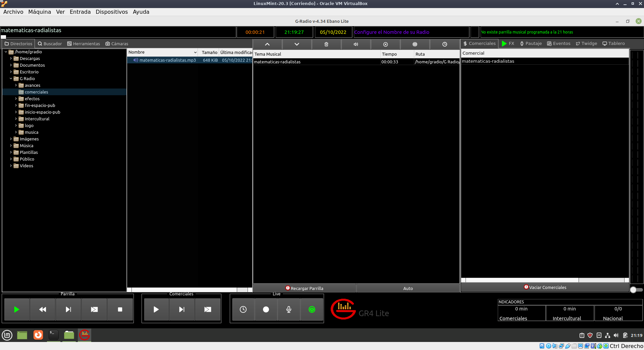Image resolution: width=644 pixels, height=350 pixels.
Task: Click Recargar Parrilla button
Action: pyautogui.click(x=305, y=288)
